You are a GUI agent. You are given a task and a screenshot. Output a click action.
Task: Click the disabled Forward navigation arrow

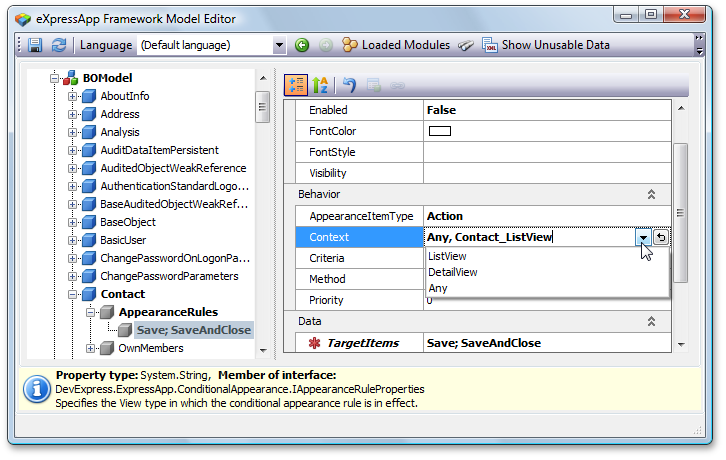click(x=326, y=45)
